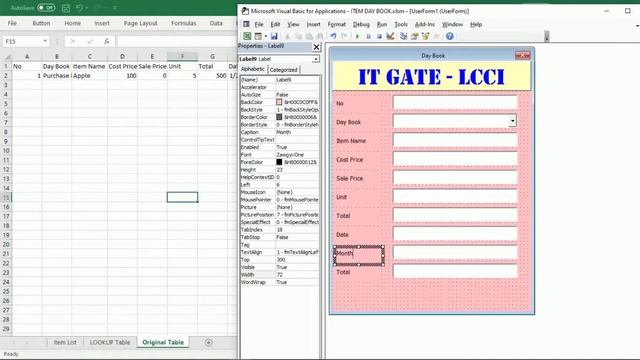Open the Excel Page Layout ribbon tab
Viewport: 640px width, 360px height.
[140, 23]
